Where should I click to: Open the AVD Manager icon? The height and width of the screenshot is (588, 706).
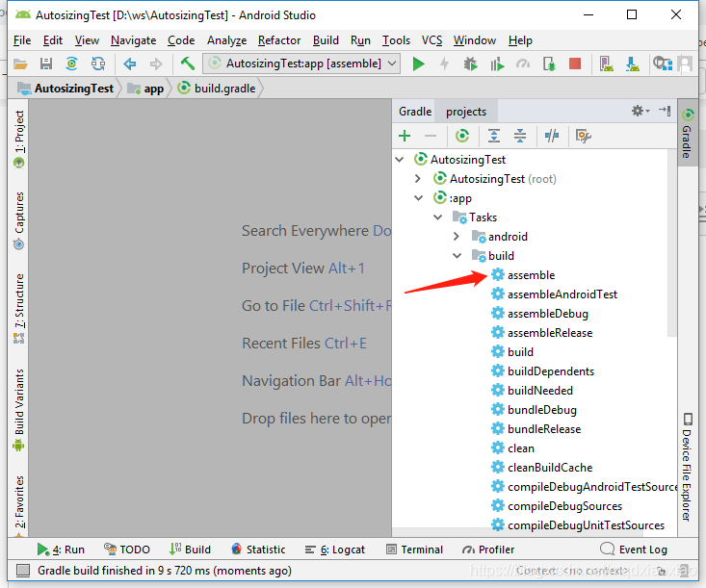click(606, 64)
